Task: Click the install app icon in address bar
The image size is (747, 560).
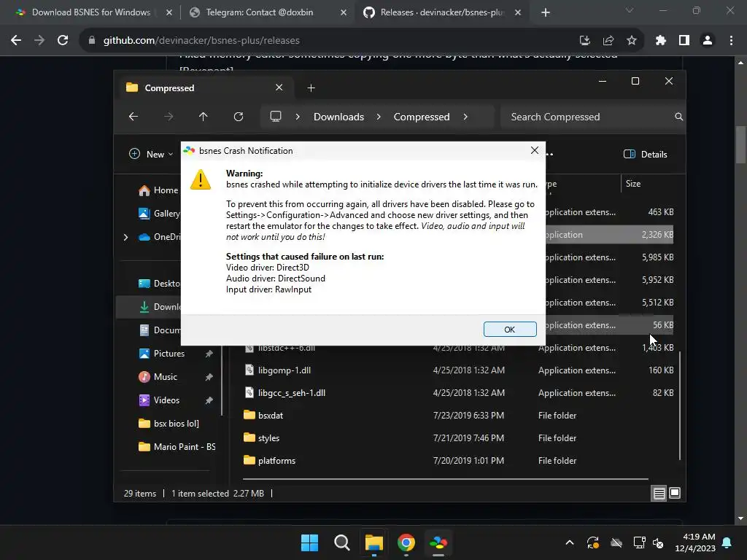Action: point(584,41)
